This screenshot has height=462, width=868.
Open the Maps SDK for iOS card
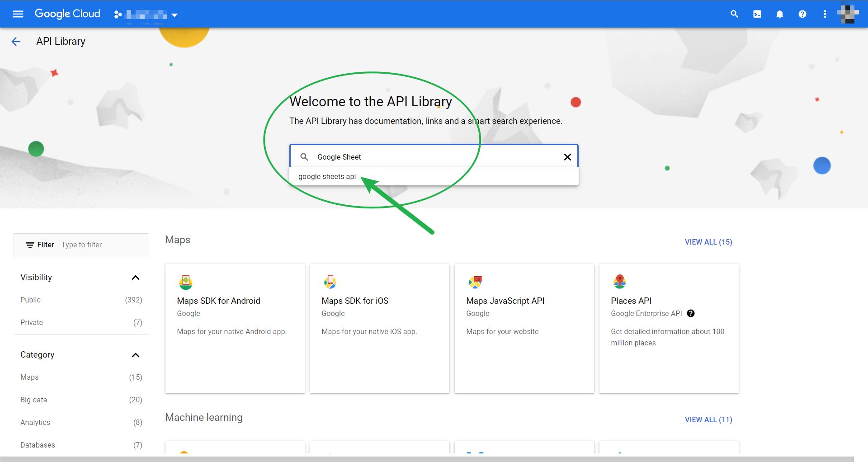pyautogui.click(x=380, y=328)
